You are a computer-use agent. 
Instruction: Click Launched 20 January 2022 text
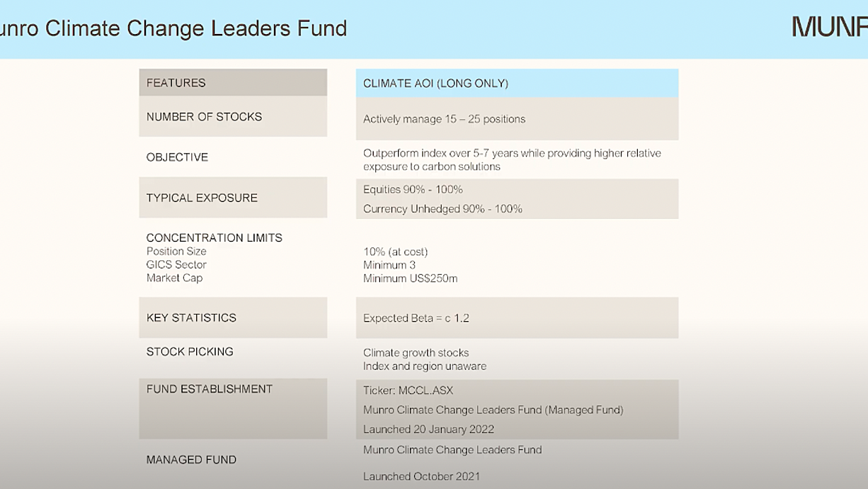click(x=428, y=429)
